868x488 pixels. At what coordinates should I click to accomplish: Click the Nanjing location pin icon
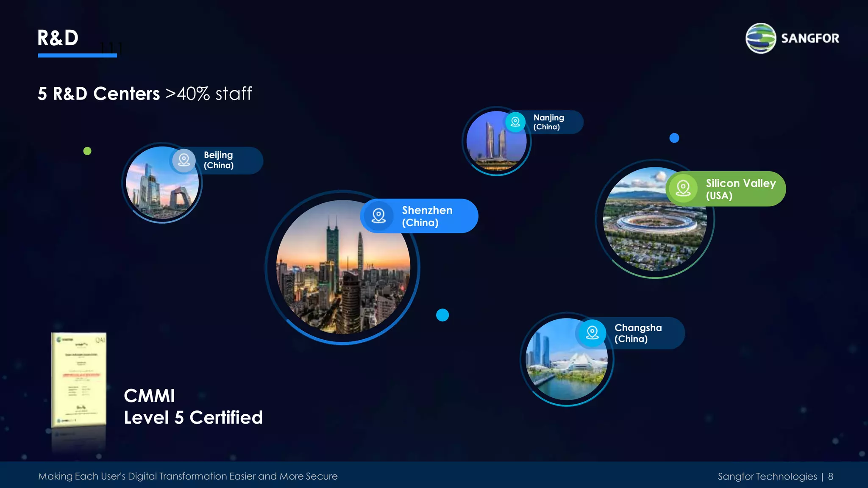click(515, 122)
